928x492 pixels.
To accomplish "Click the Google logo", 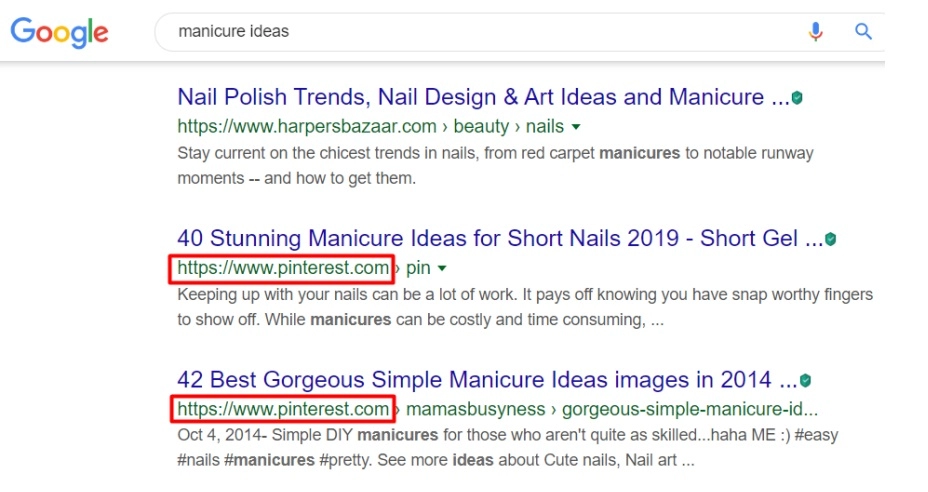I will [59, 32].
